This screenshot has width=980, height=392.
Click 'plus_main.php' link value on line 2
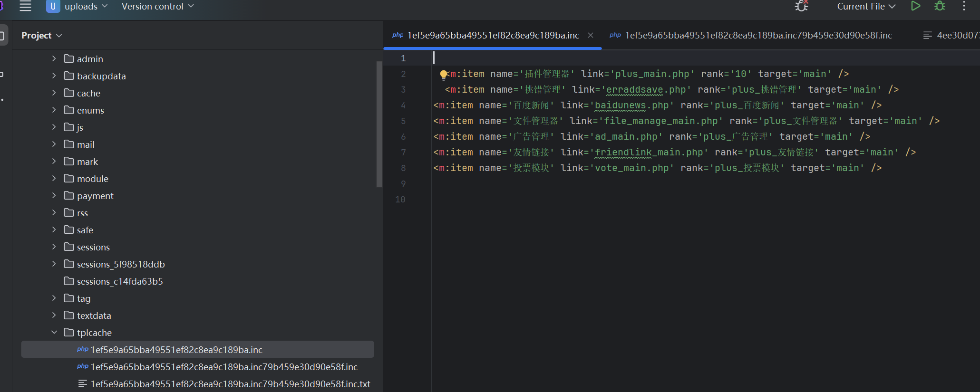tap(652, 74)
